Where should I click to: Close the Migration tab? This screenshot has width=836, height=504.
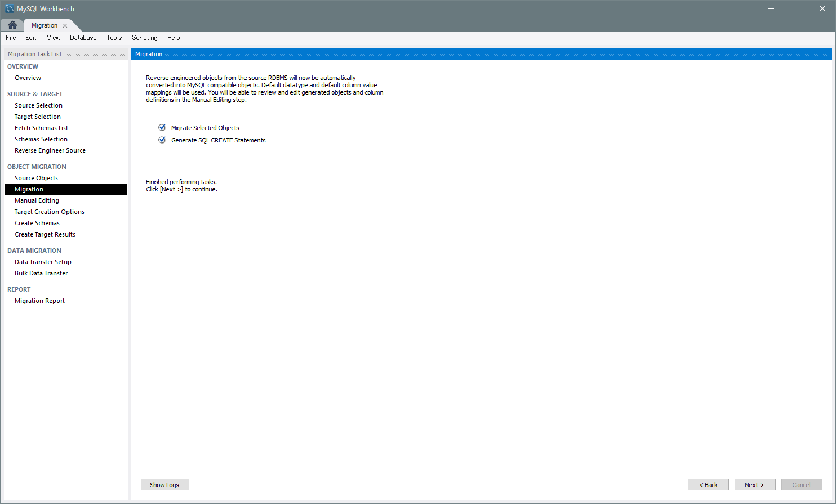click(x=65, y=25)
